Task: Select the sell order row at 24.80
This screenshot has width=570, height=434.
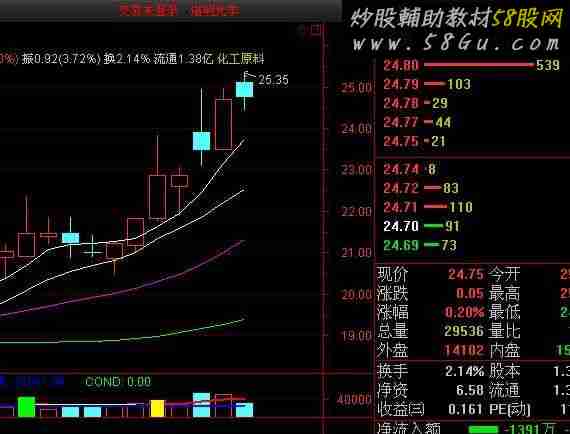Action: (x=471, y=65)
